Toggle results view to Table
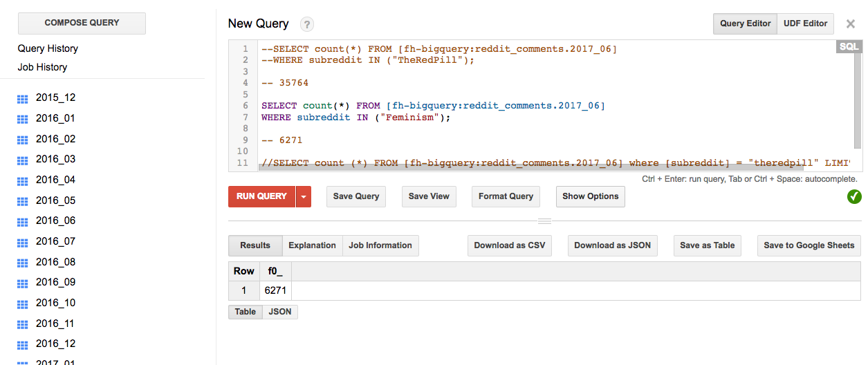Image resolution: width=868 pixels, height=365 pixels. coord(245,312)
